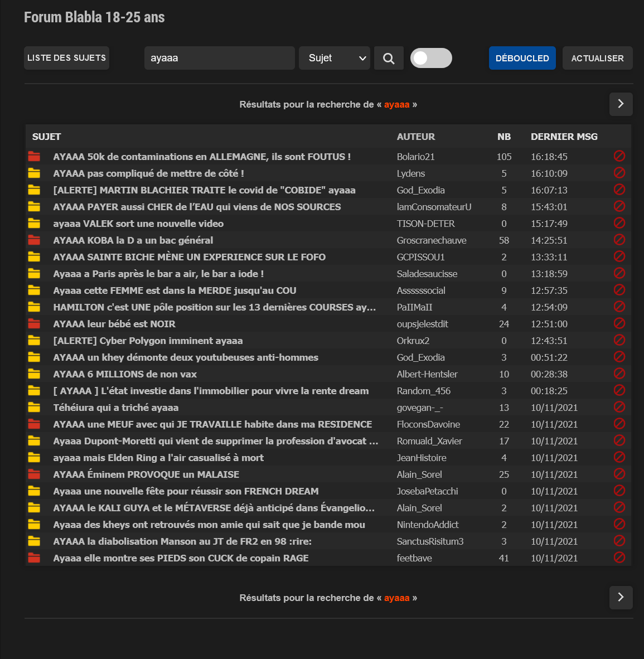Click red folder icon of AYAAA leur bébé topic
Image resolution: width=644 pixels, height=659 pixels.
[34, 323]
